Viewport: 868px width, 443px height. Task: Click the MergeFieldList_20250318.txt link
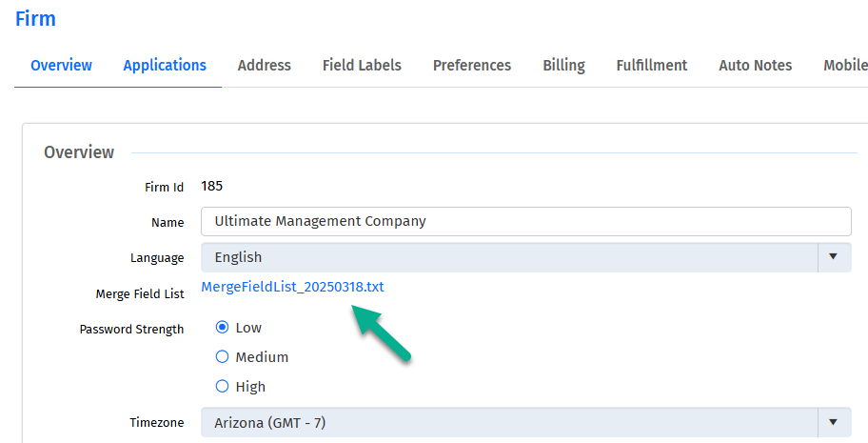click(292, 287)
